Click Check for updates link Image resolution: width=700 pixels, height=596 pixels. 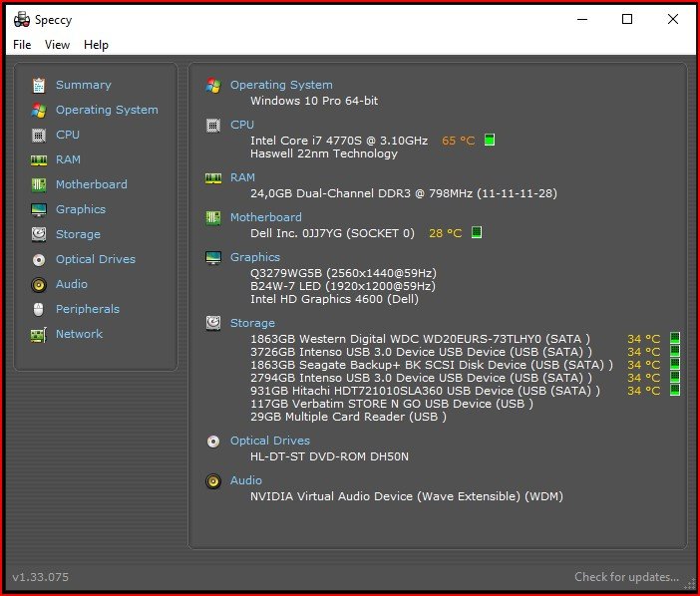(626, 577)
